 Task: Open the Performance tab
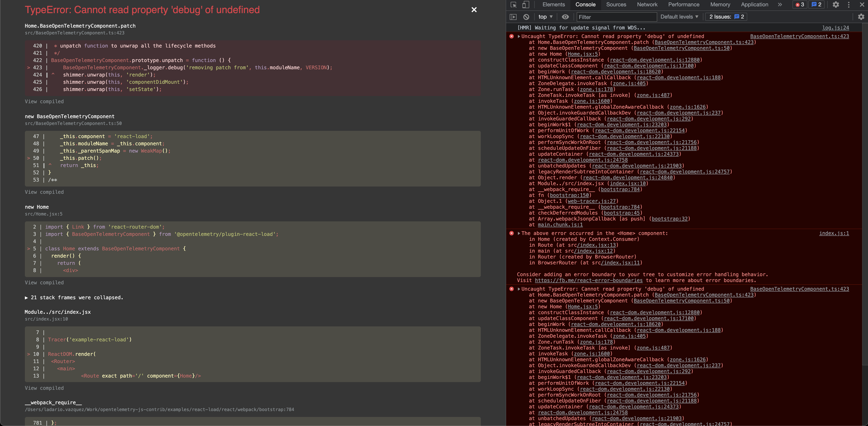(684, 5)
